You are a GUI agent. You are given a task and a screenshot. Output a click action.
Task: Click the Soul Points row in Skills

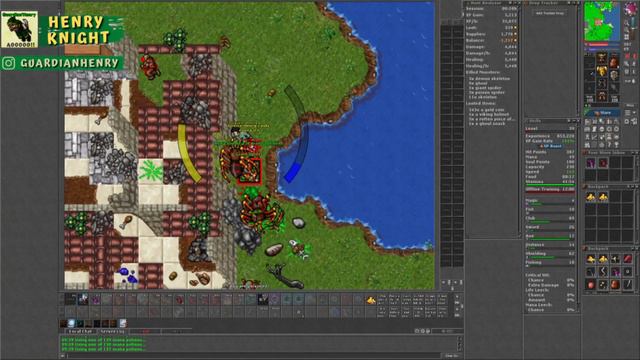pos(550,162)
